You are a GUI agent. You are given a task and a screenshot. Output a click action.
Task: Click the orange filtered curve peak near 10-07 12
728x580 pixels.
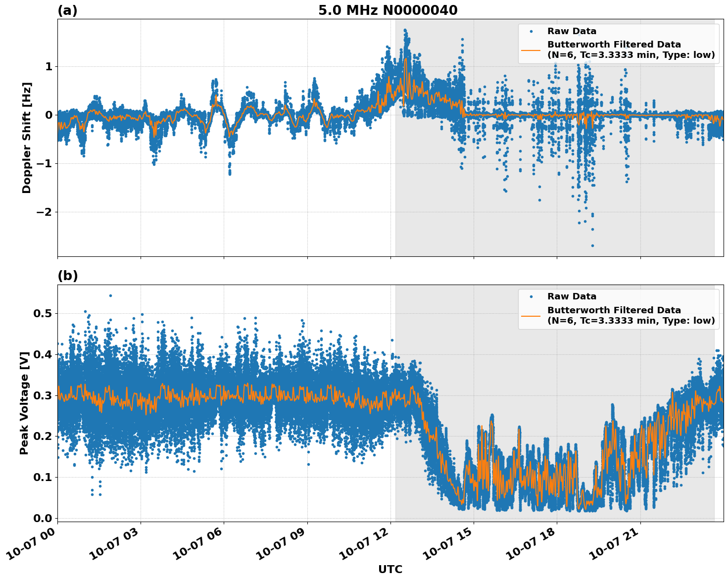click(x=407, y=59)
